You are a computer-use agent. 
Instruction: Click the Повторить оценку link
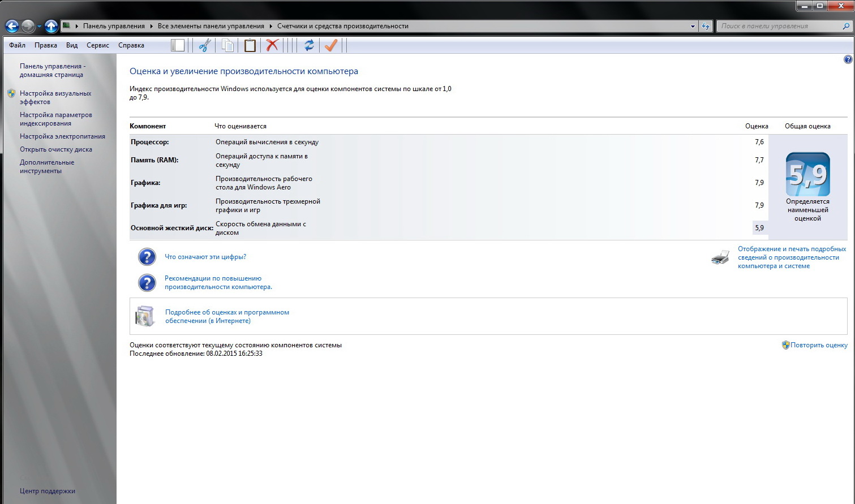(819, 345)
